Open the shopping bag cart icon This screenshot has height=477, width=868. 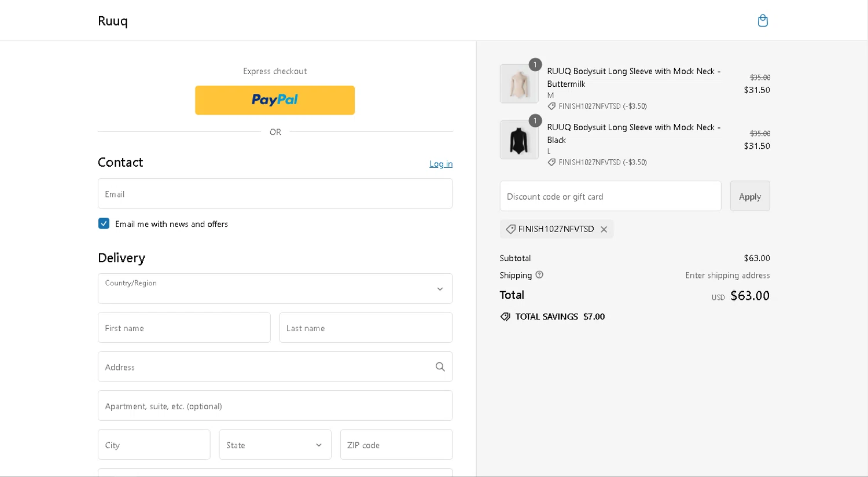point(763,21)
